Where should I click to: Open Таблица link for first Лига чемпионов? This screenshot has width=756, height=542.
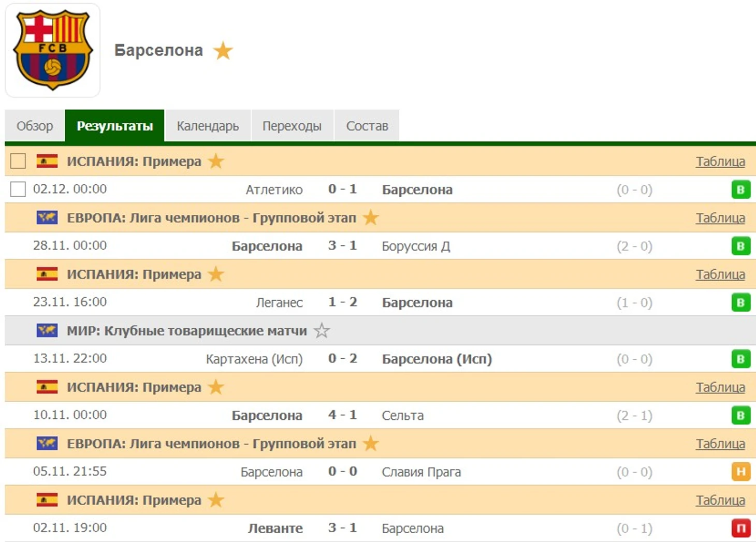(x=720, y=218)
